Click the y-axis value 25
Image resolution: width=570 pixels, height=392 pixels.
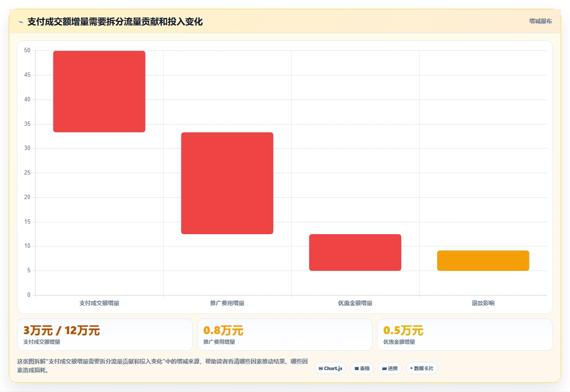click(x=27, y=173)
